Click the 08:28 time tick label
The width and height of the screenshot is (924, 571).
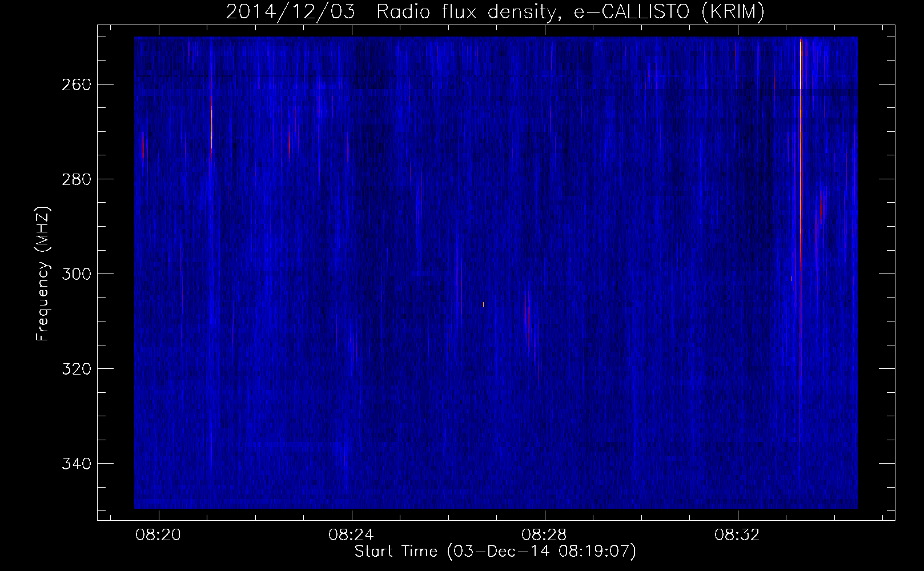[x=544, y=535]
